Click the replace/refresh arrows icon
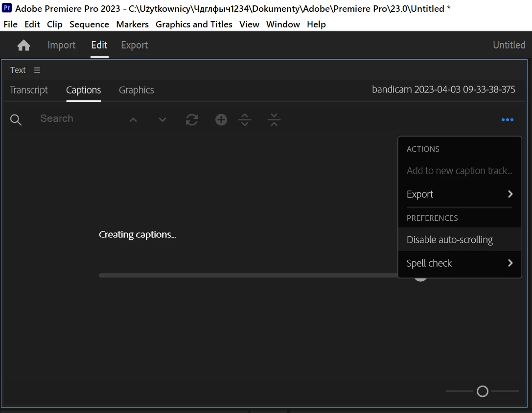The width and height of the screenshot is (532, 413). tap(192, 119)
